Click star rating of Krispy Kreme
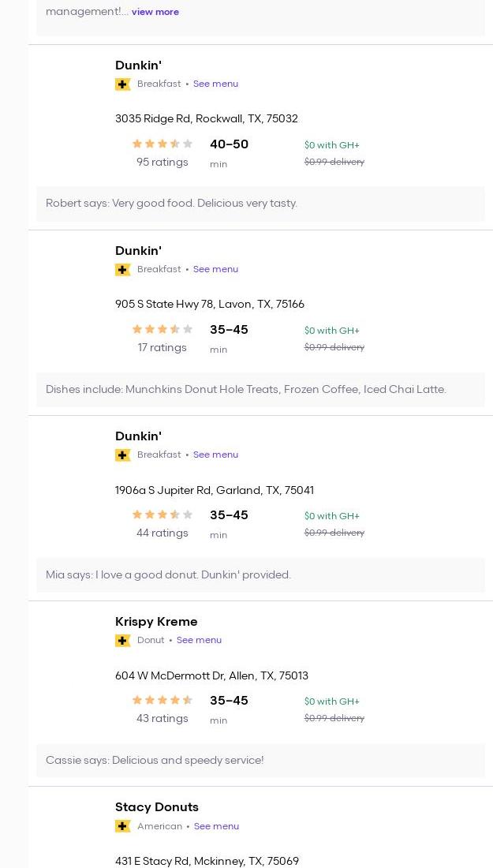493x868 pixels. [162, 700]
